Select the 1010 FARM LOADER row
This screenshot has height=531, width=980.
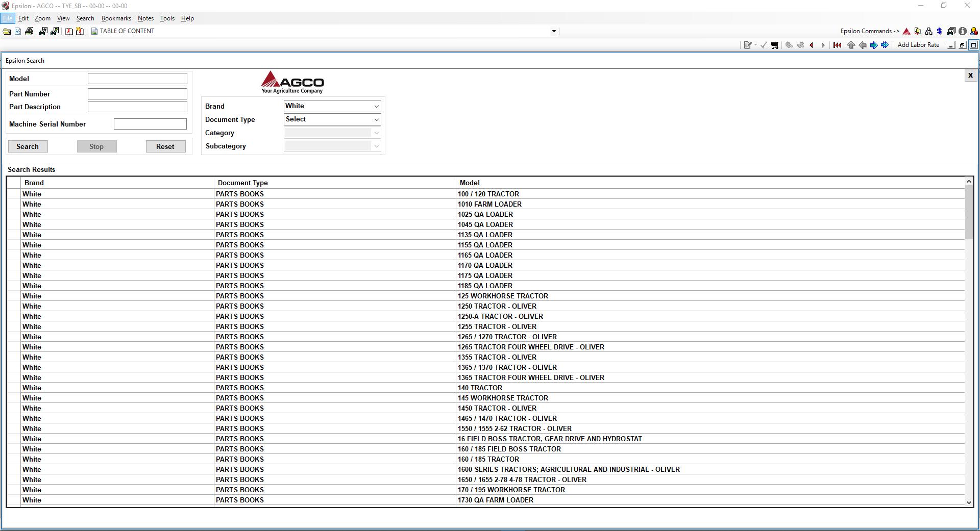pyautogui.click(x=485, y=204)
